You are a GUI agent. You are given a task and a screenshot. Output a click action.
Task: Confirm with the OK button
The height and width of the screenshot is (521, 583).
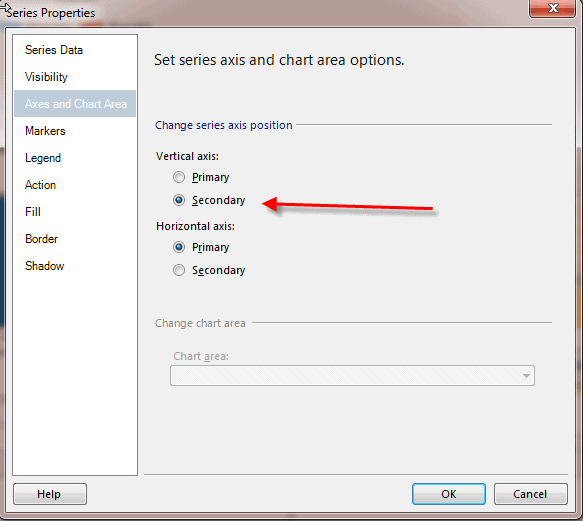coord(449,494)
